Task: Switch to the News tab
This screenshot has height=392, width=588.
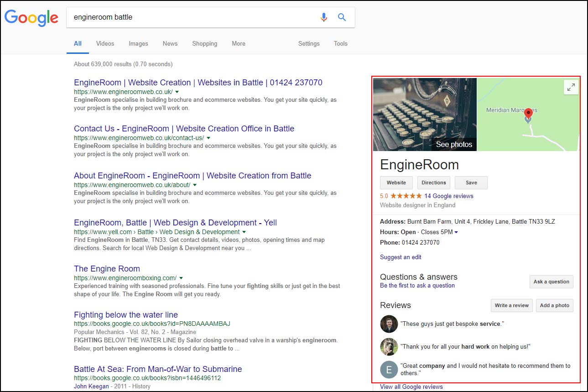Action: (170, 44)
